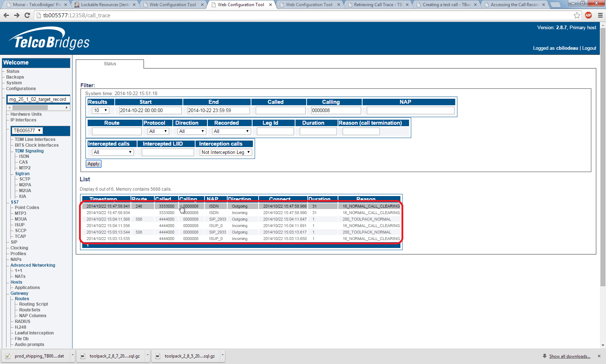Click the Logout link
Viewport: 606px width, 364px height.
(589, 48)
